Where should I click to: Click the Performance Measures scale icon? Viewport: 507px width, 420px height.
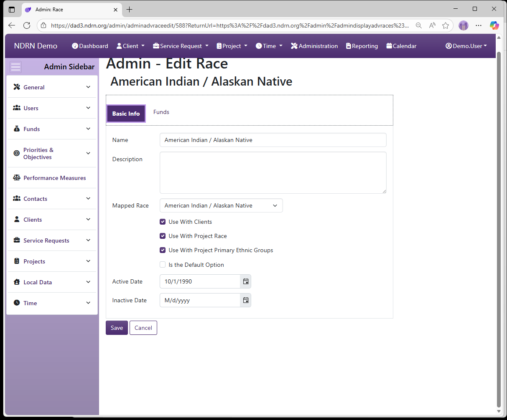pyautogui.click(x=17, y=177)
